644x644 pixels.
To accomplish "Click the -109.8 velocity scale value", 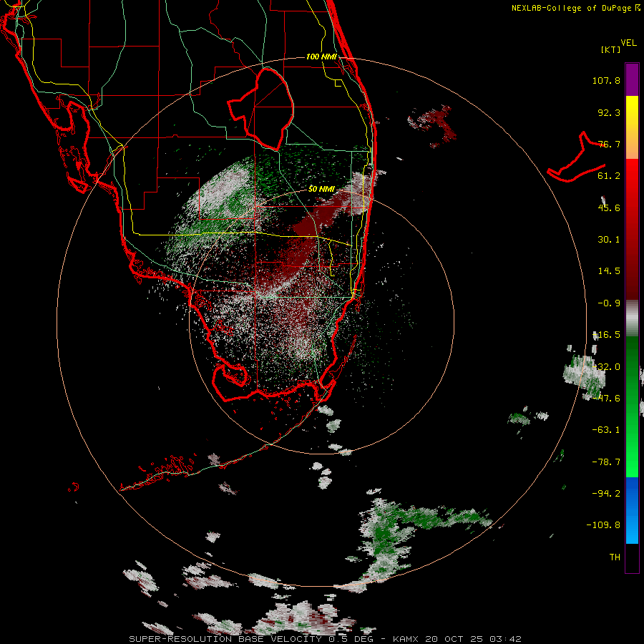I will (x=603, y=525).
